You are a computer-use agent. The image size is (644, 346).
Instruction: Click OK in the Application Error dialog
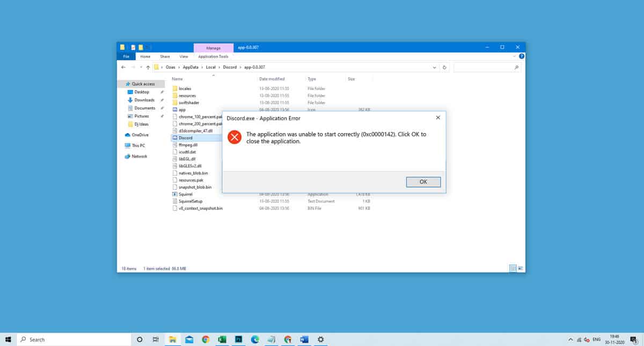pyautogui.click(x=423, y=182)
